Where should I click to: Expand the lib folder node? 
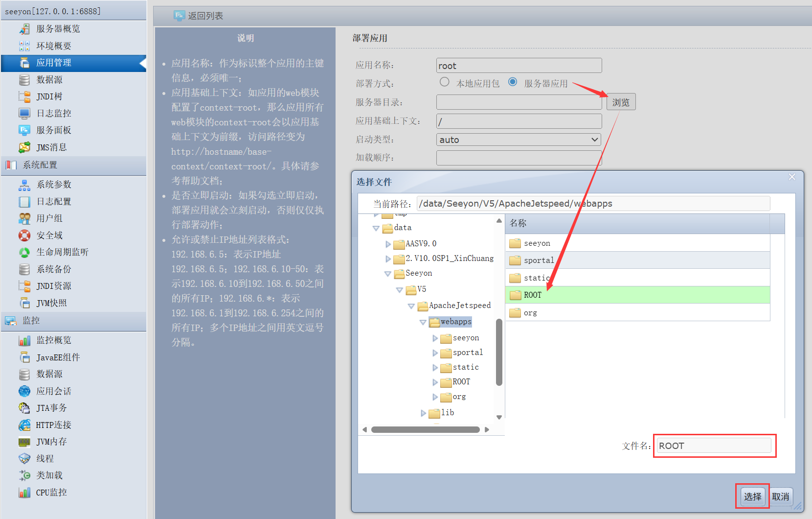pyautogui.click(x=423, y=413)
